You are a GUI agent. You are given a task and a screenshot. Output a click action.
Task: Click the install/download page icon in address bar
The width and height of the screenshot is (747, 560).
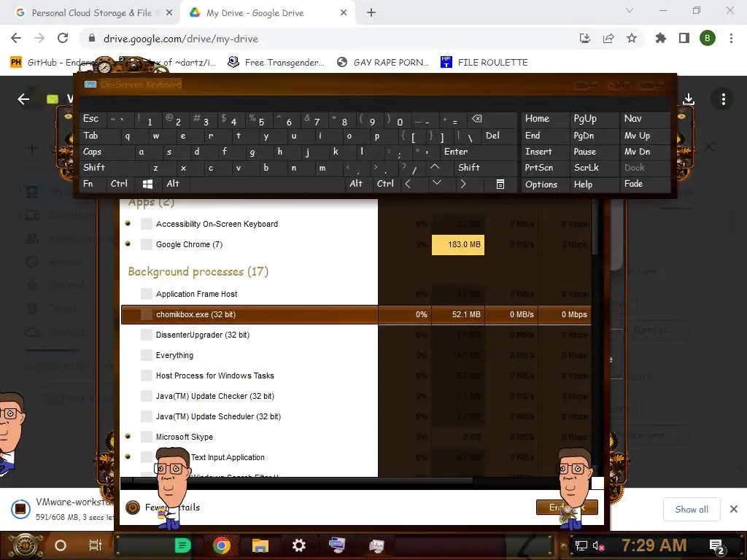tap(585, 38)
